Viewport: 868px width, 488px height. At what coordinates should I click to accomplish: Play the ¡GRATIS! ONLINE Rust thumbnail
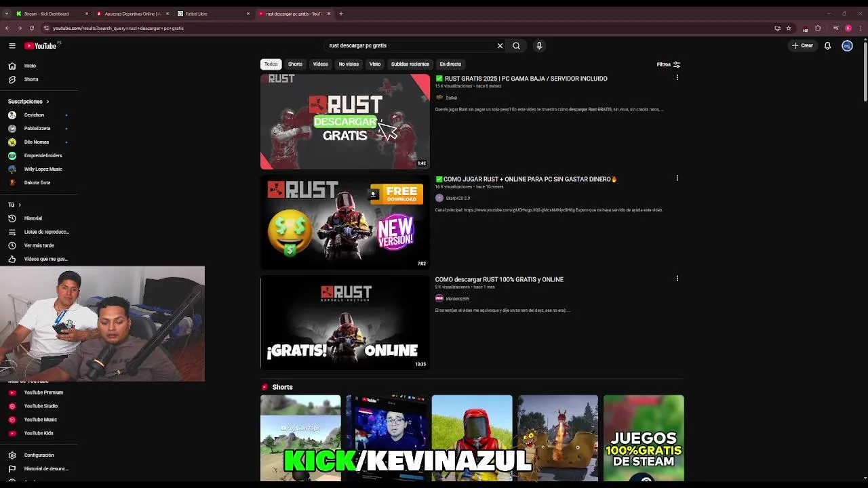point(345,322)
